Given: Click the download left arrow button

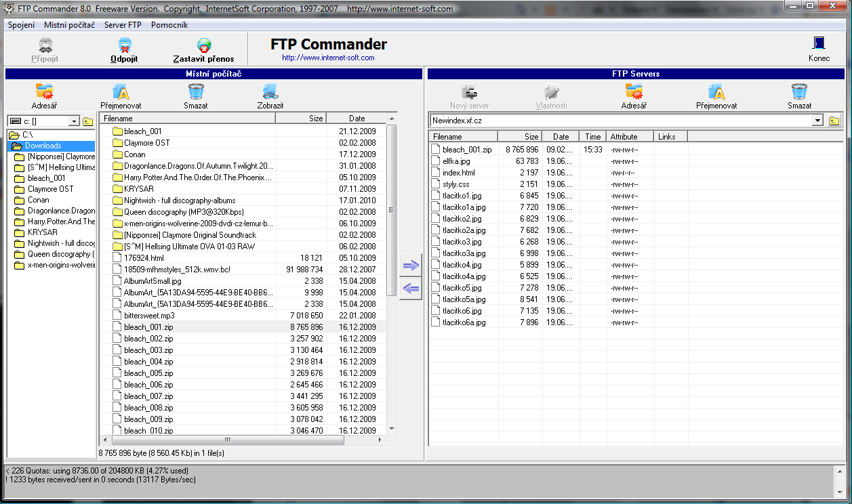Looking at the screenshot, I should point(411,289).
